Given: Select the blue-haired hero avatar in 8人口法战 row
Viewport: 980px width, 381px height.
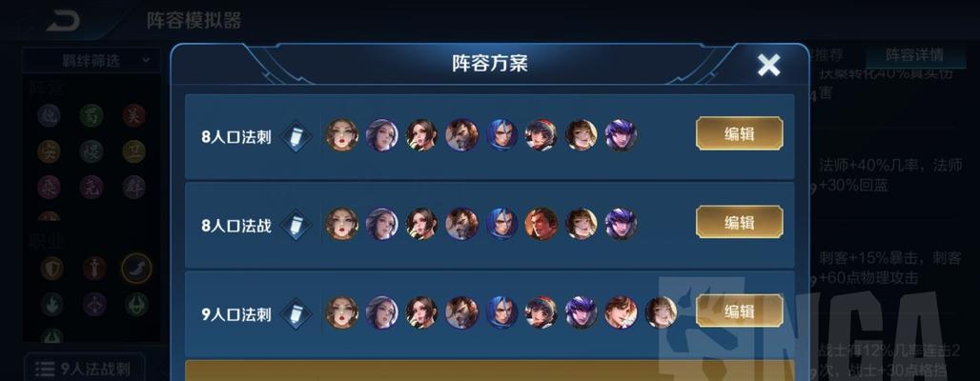Looking at the screenshot, I should click(501, 224).
